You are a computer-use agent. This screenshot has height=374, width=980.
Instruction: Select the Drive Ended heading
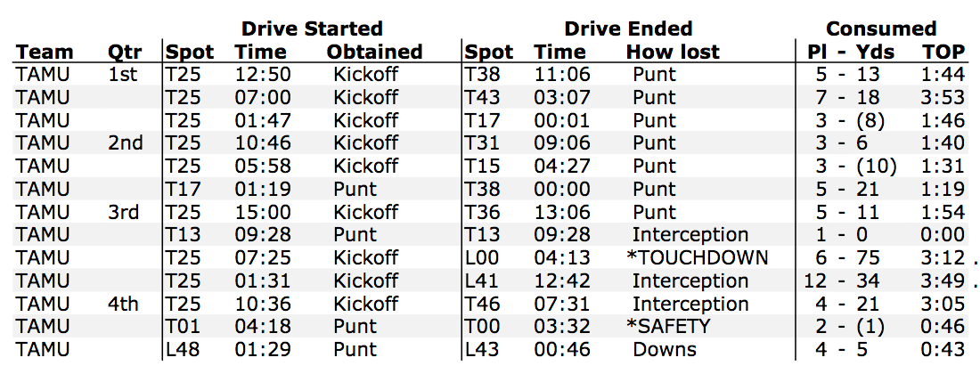[628, 28]
